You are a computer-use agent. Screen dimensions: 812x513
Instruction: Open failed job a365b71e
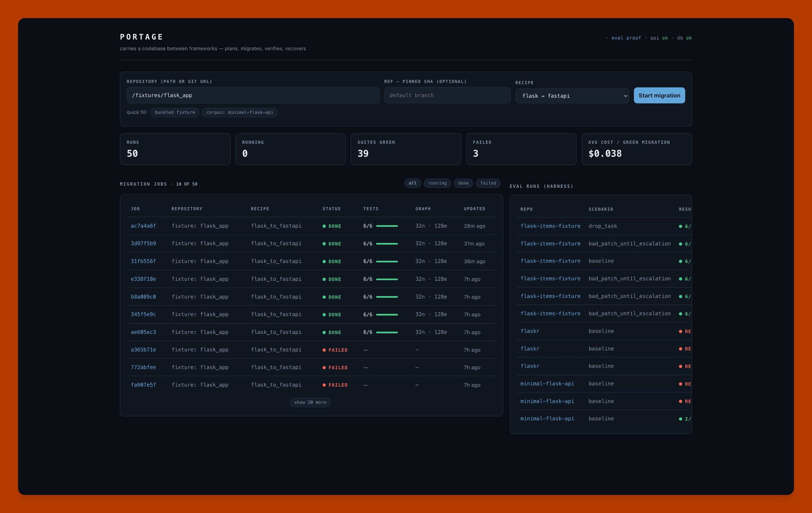143,349
